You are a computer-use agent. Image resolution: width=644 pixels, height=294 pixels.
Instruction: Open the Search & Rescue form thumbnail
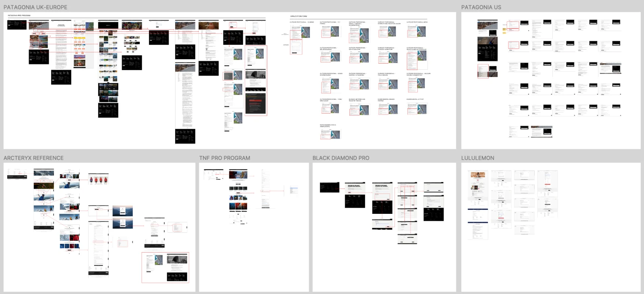[x=417, y=60]
